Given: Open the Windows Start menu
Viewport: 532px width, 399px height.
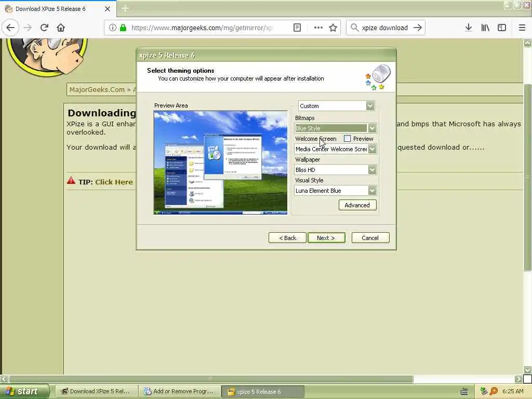Looking at the screenshot, I should tap(24, 392).
